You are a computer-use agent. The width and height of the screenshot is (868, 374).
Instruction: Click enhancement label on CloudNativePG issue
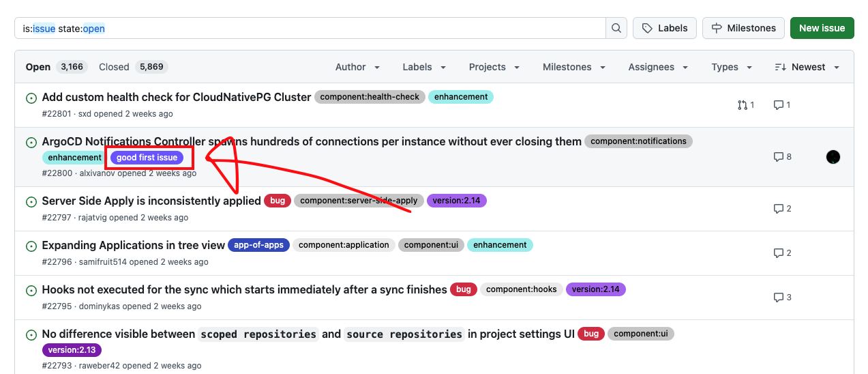pos(461,97)
